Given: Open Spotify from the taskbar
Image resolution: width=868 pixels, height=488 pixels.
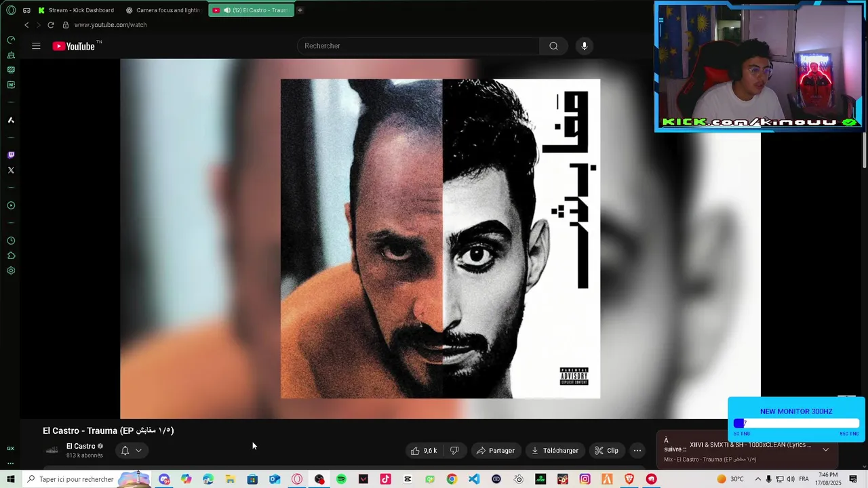Looking at the screenshot, I should 341,479.
